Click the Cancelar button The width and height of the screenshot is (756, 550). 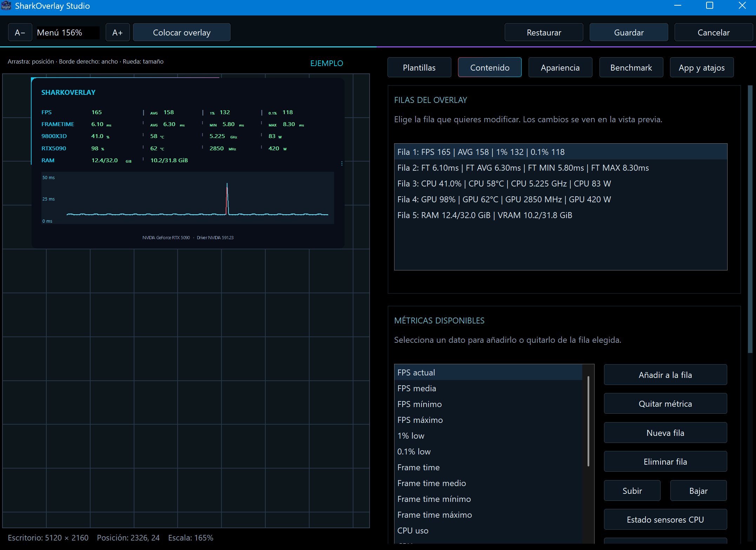click(x=714, y=33)
